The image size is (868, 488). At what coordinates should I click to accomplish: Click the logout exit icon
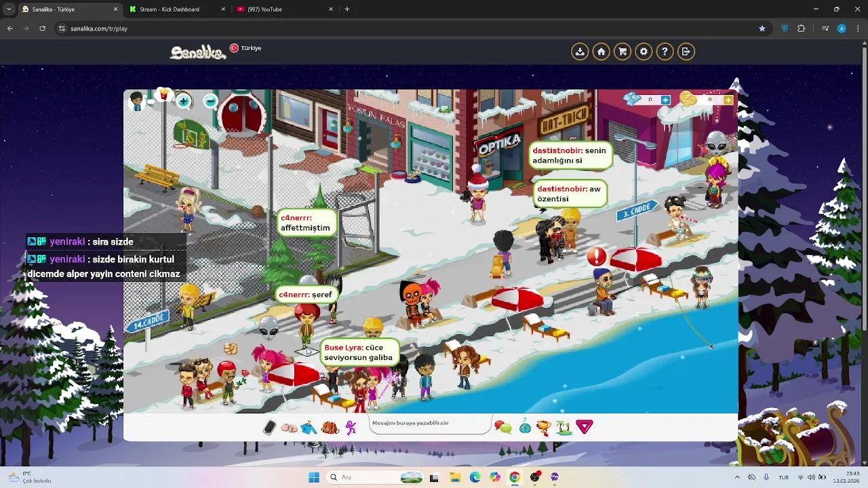tap(686, 52)
